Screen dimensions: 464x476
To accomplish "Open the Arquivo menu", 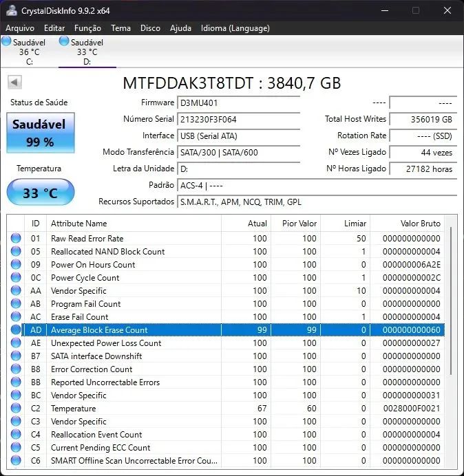I will 20,28.
